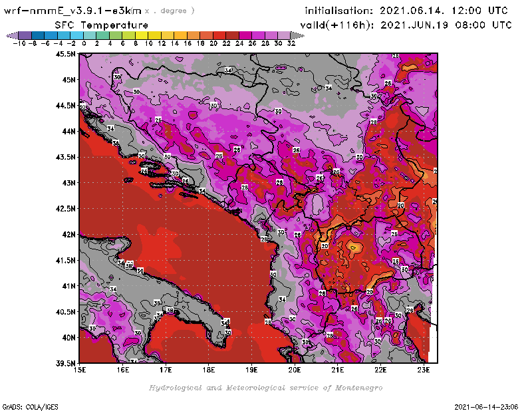Pick yellow legend swatch between 8 and 10
This screenshot has height=411, width=532.
click(142, 36)
